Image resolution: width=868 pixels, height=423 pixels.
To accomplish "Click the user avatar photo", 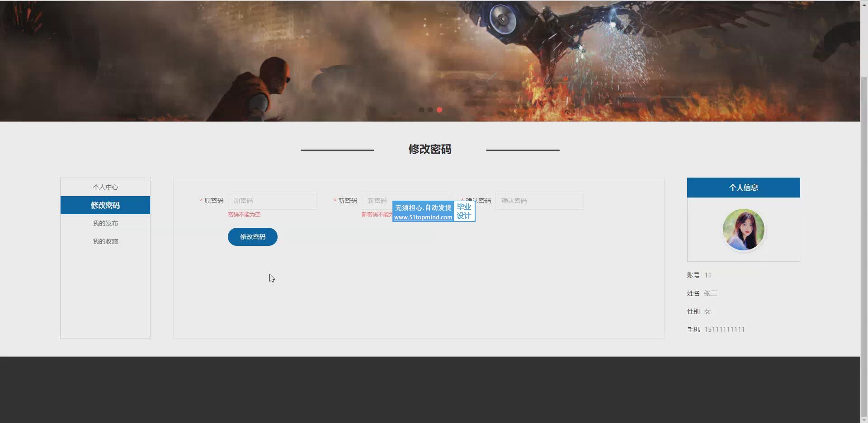I will pyautogui.click(x=744, y=230).
